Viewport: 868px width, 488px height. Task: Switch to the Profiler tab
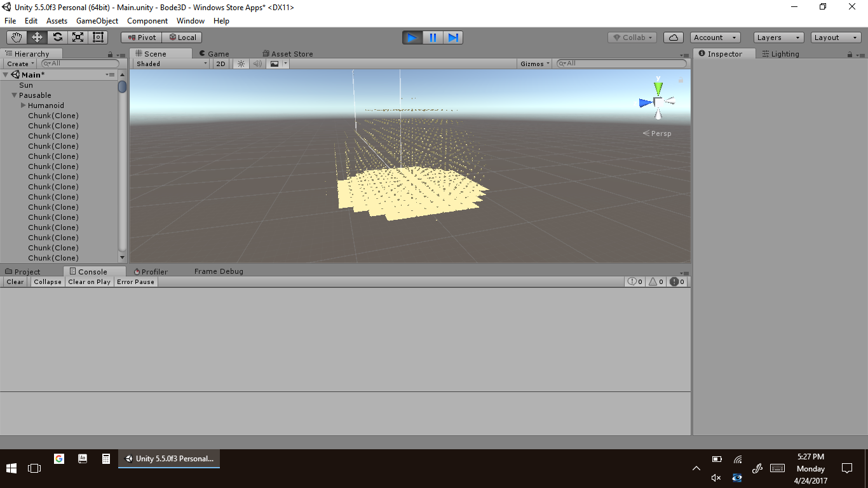(x=151, y=271)
